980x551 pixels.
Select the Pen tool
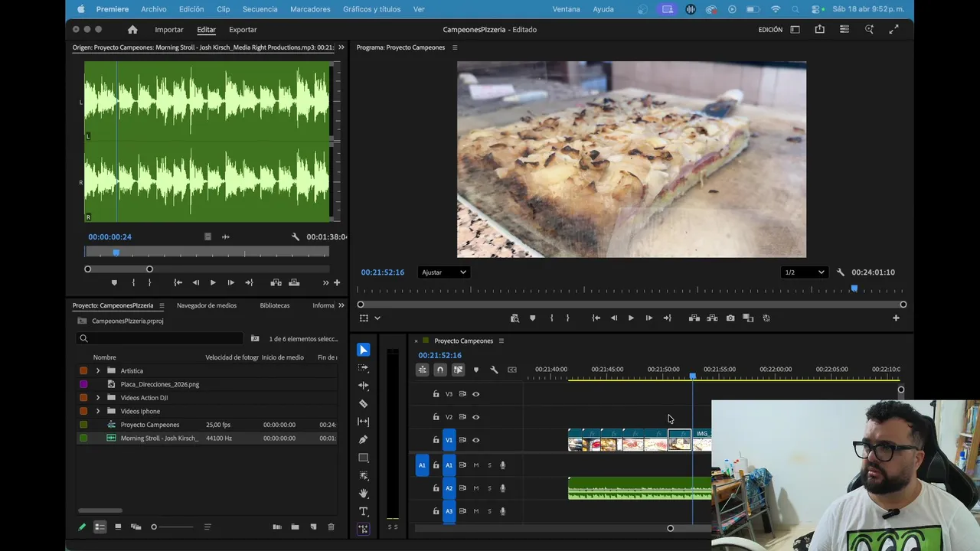pyautogui.click(x=364, y=440)
